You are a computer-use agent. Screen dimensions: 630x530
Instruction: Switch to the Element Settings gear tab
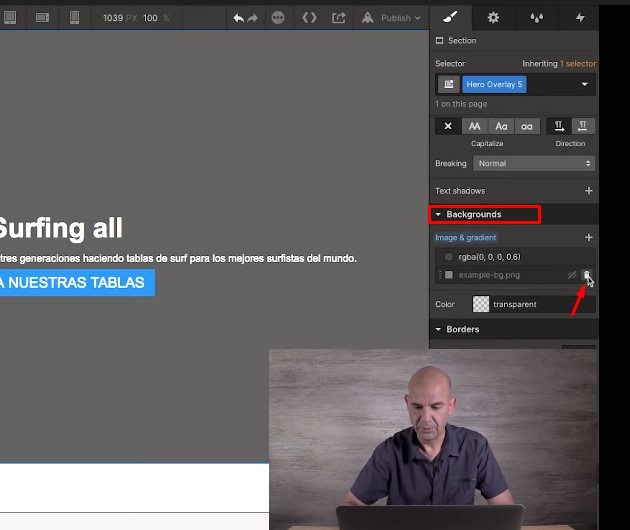pyautogui.click(x=493, y=17)
